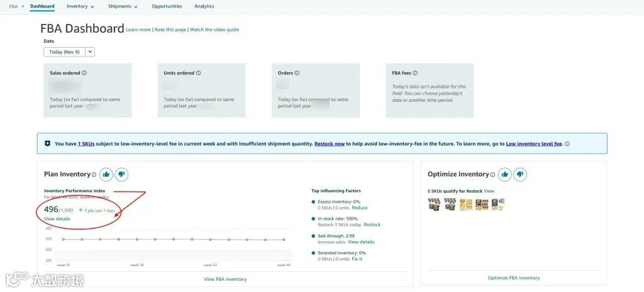This screenshot has width=644, height=292.
Task: Open View FBA inventory link
Action: click(225, 279)
